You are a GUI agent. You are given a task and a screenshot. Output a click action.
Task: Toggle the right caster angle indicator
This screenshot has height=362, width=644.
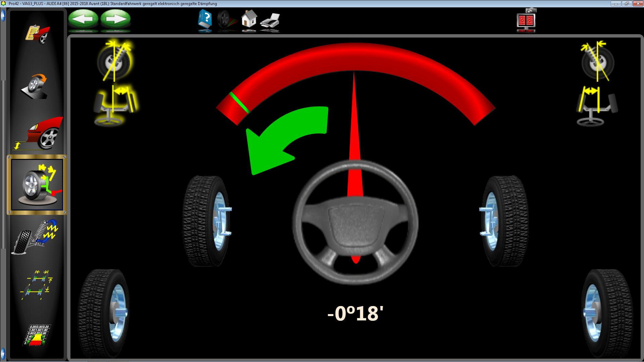(598, 62)
